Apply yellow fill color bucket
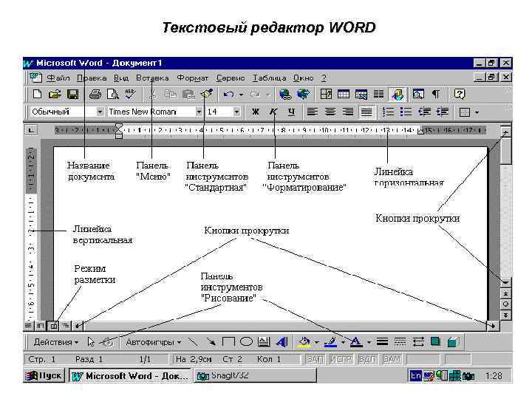The width and height of the screenshot is (532, 399). pyautogui.click(x=304, y=342)
